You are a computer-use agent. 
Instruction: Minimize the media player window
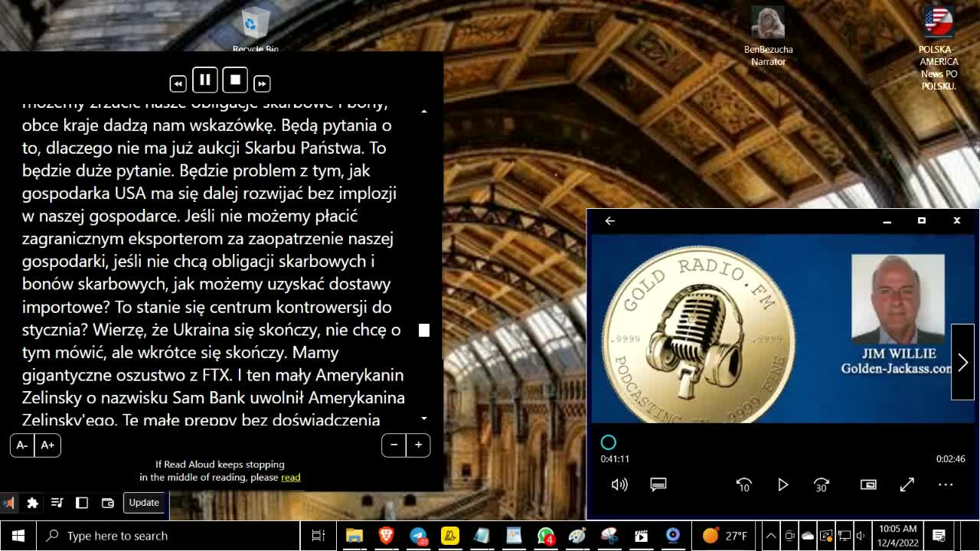click(887, 220)
